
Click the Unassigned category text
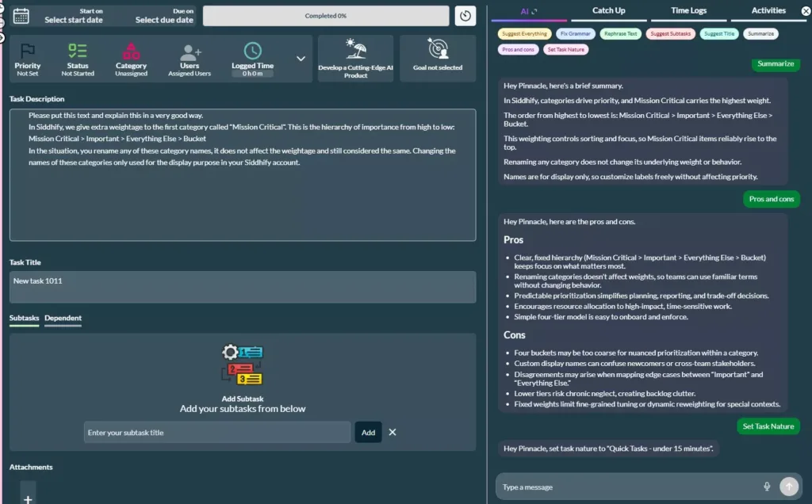point(131,74)
